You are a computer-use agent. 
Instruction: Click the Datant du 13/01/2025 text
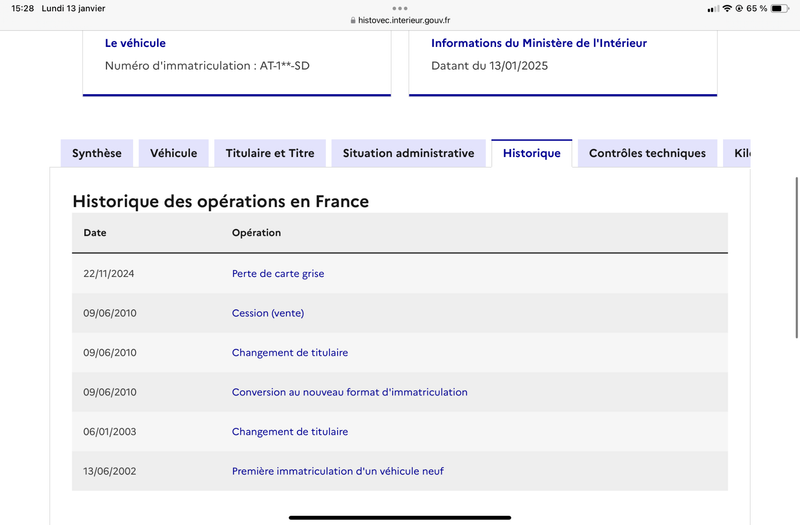pos(489,66)
